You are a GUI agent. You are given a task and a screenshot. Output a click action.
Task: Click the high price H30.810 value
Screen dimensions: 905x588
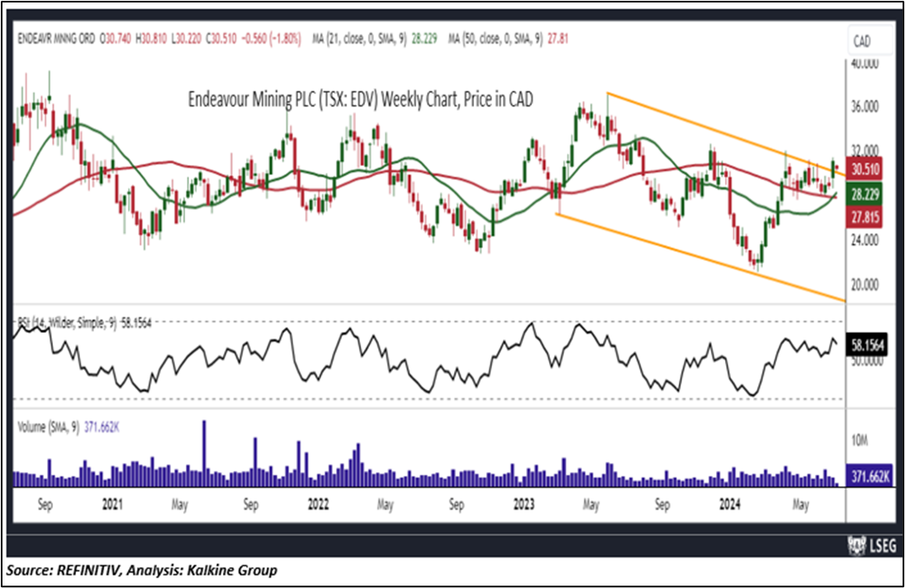tap(151, 40)
